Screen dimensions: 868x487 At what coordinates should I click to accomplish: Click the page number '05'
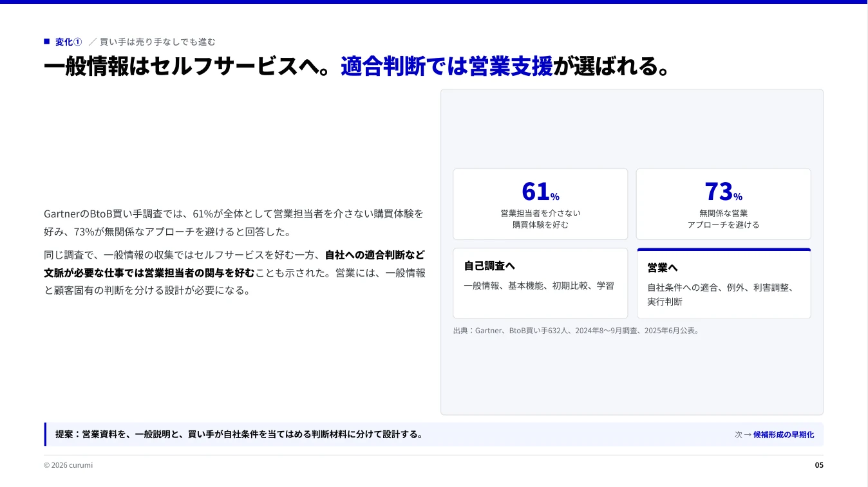pos(819,465)
